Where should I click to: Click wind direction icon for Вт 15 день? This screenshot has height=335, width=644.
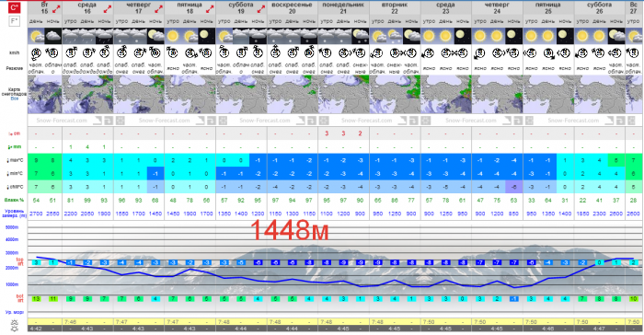point(36,52)
